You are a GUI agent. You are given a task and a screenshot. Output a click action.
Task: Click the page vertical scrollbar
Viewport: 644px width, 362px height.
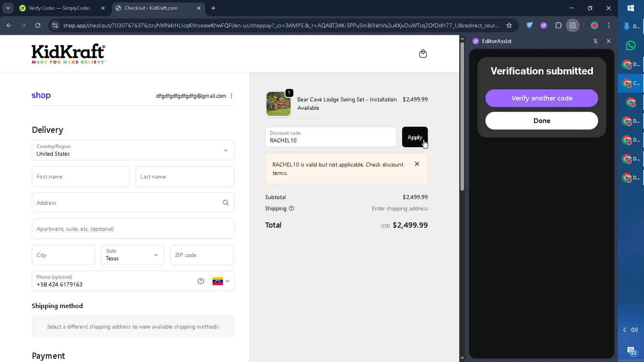click(462, 116)
